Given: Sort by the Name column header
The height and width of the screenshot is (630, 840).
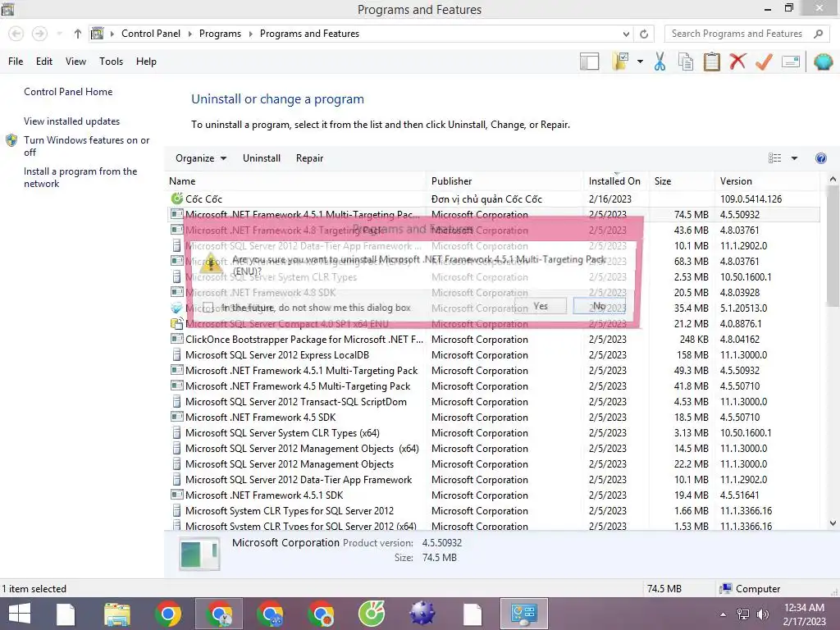Looking at the screenshot, I should pyautogui.click(x=296, y=181).
